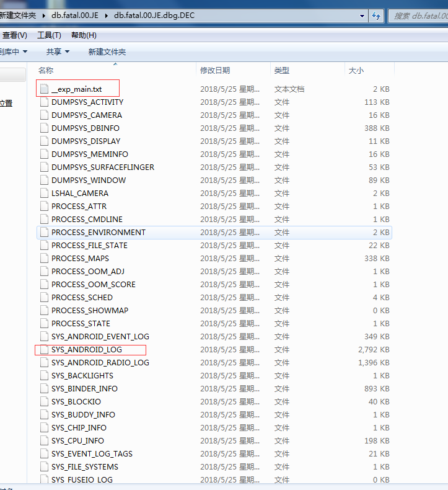Click the DUMPSYS_WINDOW file icon
The image size is (448, 490).
45,180
